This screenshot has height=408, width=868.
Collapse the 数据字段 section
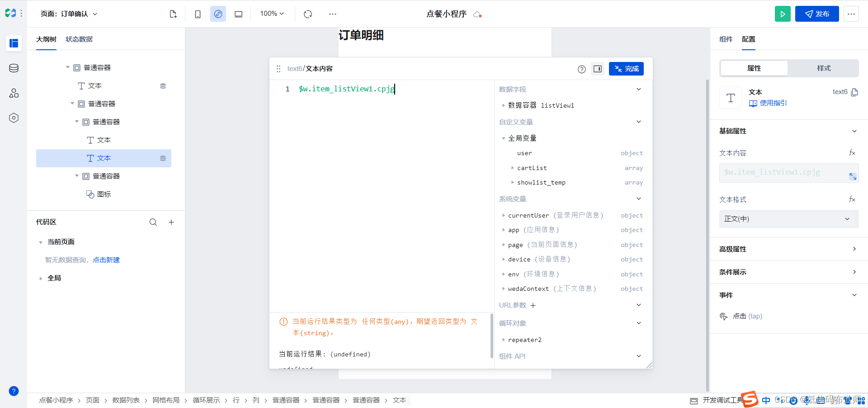[639, 89]
